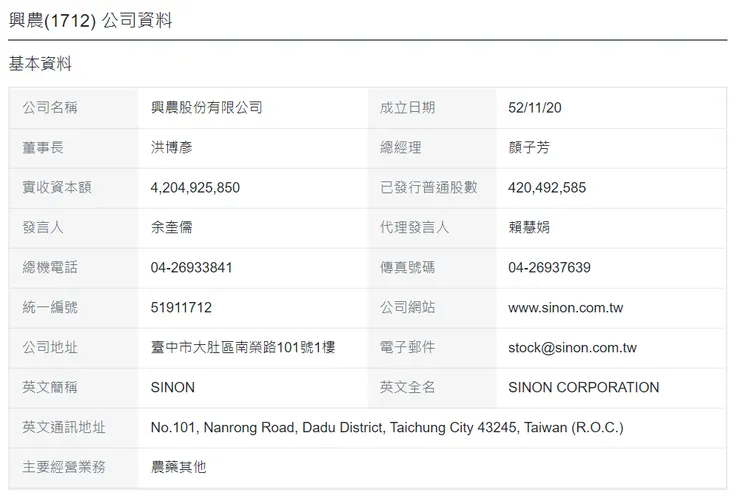This screenshot has width=740, height=496.
Task: Select fax number 04-26937639
Action: pyautogui.click(x=549, y=268)
